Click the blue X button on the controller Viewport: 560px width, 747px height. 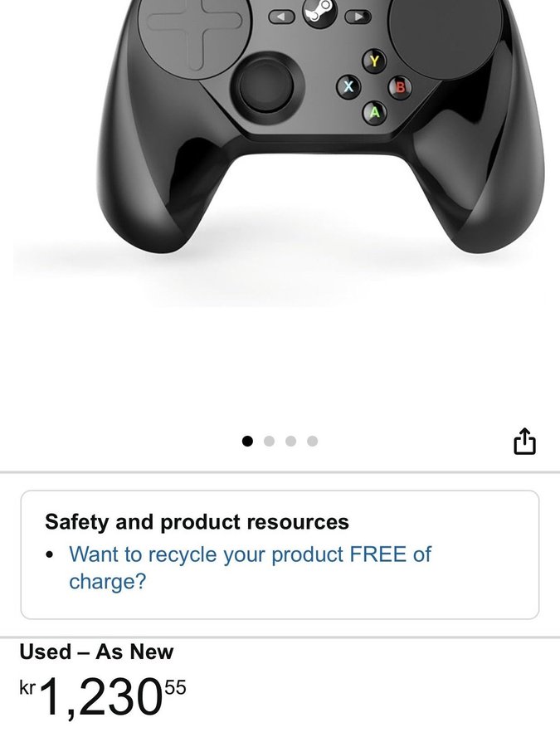click(348, 86)
